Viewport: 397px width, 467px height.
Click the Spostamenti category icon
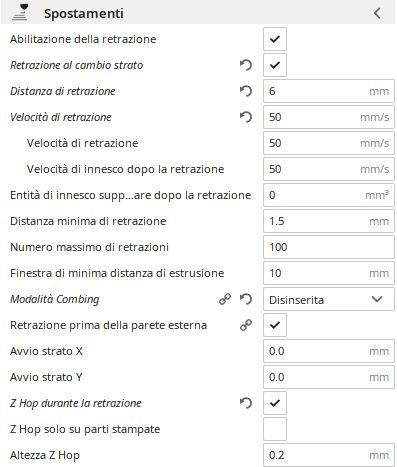(x=20, y=12)
